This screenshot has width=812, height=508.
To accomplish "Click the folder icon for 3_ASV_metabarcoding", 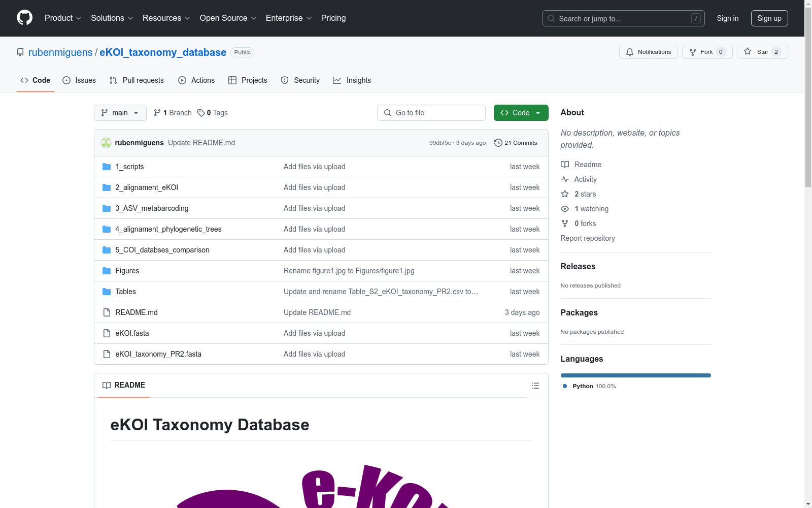I will point(107,208).
